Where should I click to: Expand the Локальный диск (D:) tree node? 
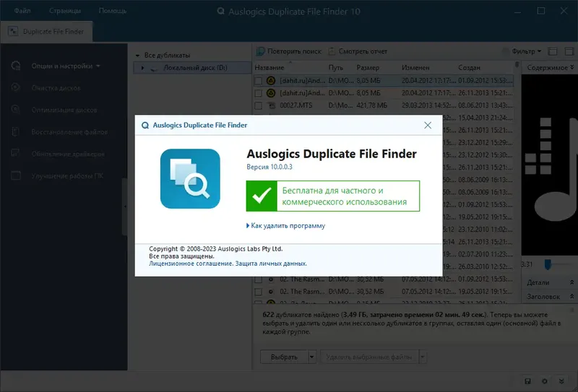click(x=142, y=68)
